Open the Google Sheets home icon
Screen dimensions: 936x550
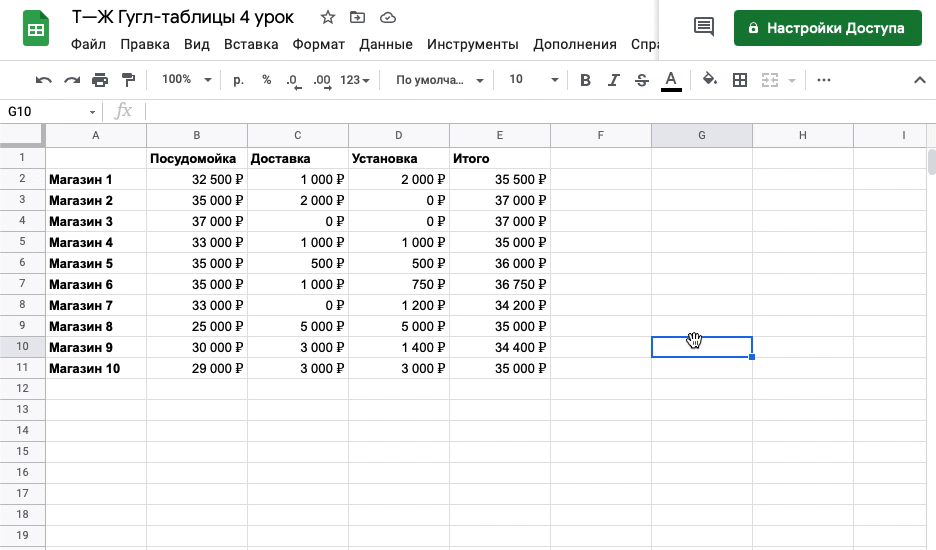pyautogui.click(x=36, y=28)
